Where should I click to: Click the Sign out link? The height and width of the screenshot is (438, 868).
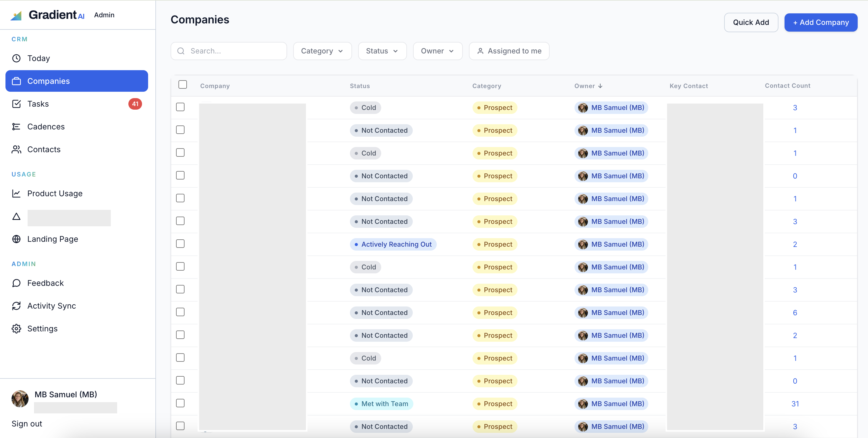click(27, 424)
